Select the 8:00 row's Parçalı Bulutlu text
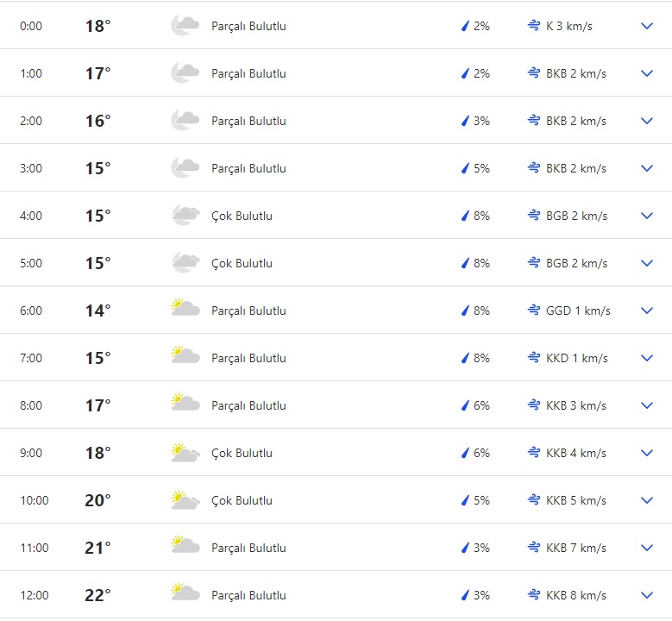The image size is (672, 621). (x=248, y=405)
